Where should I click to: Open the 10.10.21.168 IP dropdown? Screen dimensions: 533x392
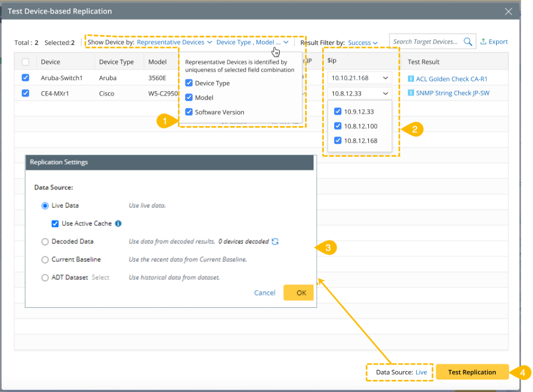360,78
